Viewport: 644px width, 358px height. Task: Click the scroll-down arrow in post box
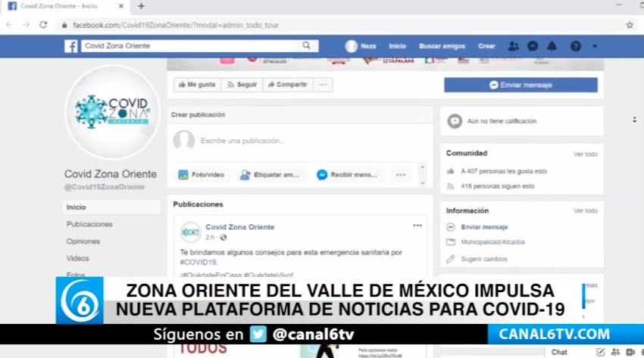[x=423, y=183]
